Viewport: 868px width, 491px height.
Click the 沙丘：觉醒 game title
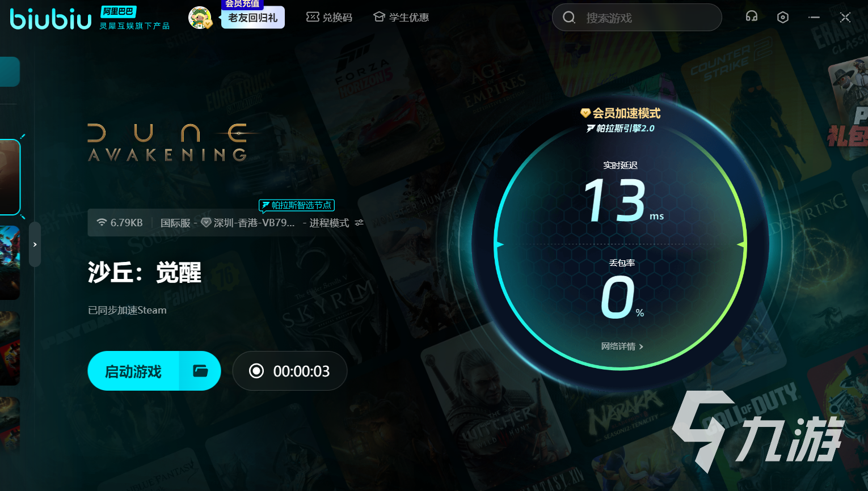pyautogui.click(x=145, y=273)
